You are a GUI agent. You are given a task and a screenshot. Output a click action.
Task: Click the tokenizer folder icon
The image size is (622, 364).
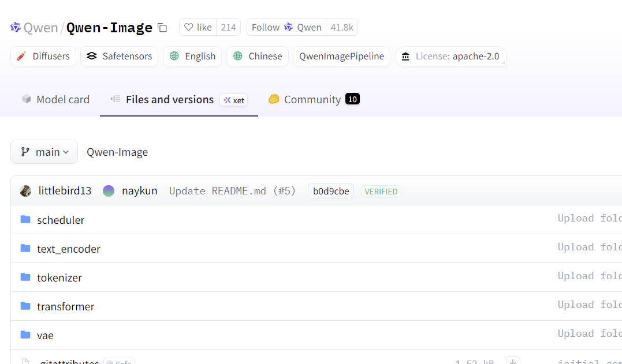tap(25, 277)
